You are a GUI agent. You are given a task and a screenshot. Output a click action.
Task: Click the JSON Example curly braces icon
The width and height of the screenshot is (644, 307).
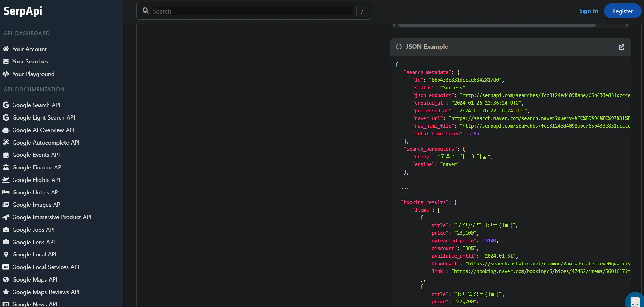[x=399, y=47]
